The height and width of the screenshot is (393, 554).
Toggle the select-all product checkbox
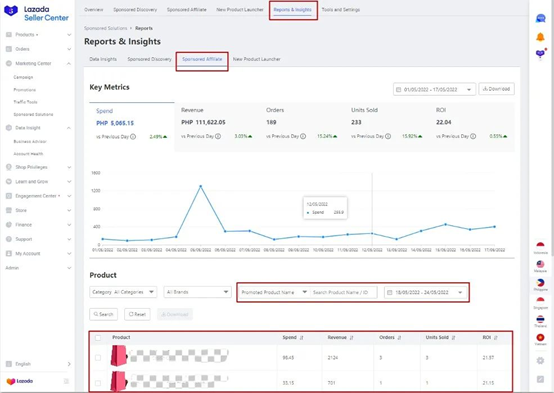(98, 338)
